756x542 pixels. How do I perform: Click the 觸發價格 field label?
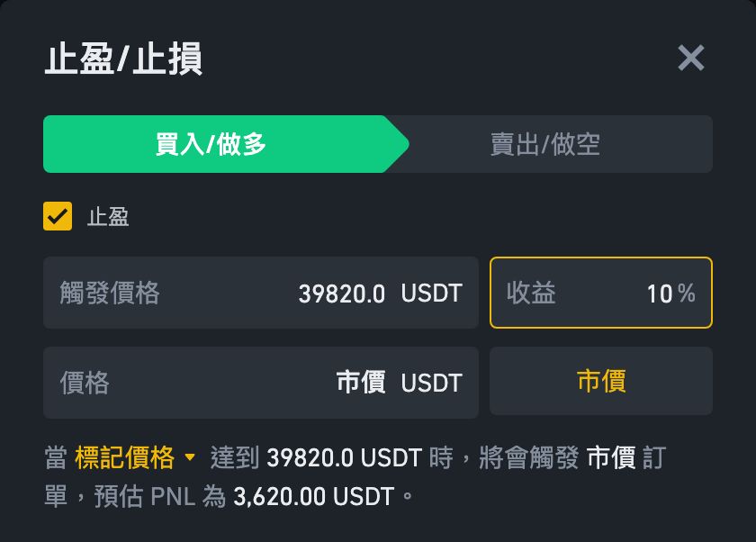[110, 293]
